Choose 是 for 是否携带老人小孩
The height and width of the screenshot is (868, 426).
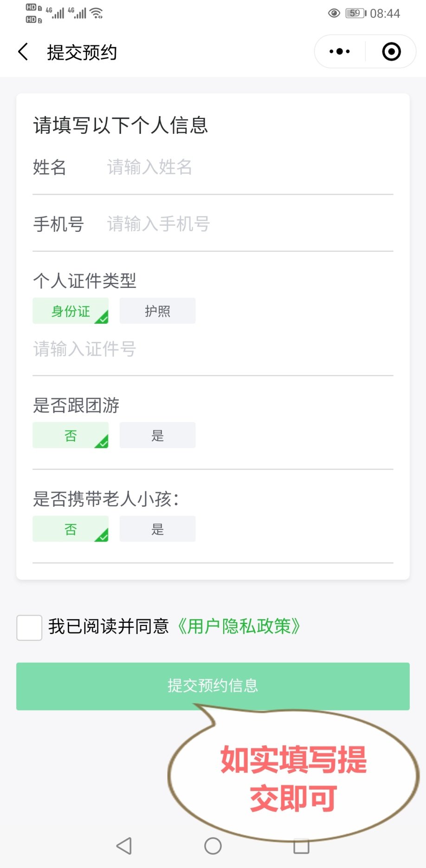tap(157, 529)
